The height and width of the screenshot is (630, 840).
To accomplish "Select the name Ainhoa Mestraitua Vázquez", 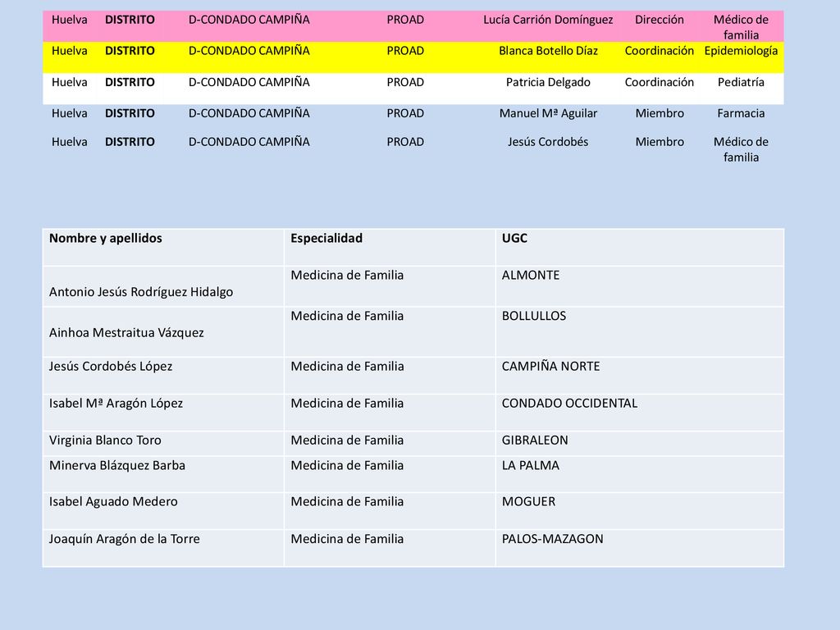I will point(126,333).
